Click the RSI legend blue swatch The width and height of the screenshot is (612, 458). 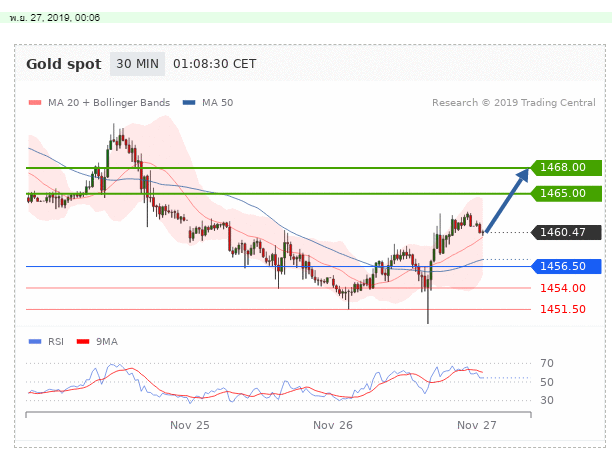(x=35, y=342)
